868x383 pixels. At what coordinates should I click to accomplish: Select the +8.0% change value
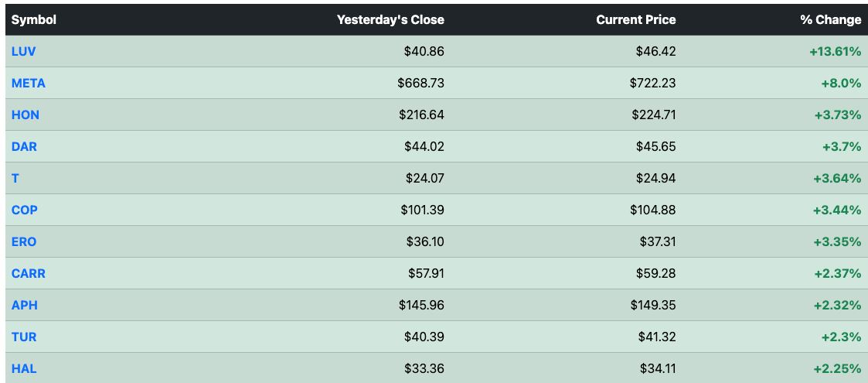click(841, 83)
